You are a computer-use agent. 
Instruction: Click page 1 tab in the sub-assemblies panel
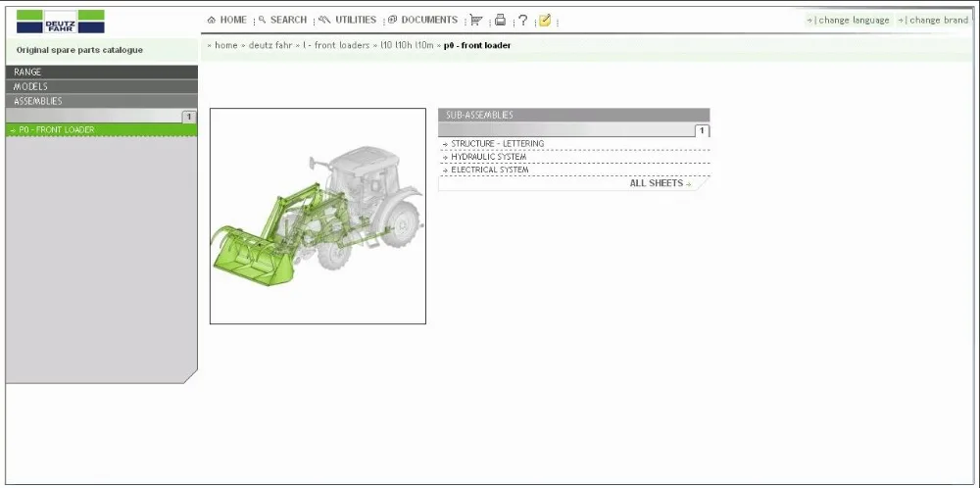point(702,130)
